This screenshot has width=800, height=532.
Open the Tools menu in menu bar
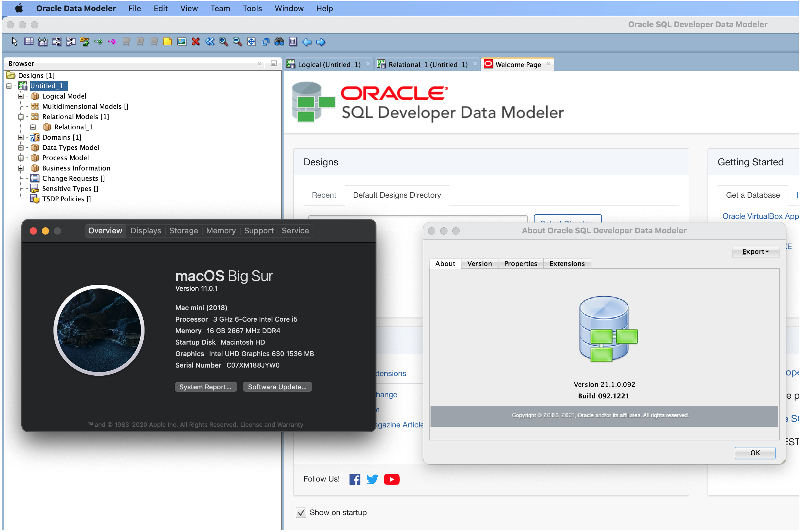coord(252,8)
